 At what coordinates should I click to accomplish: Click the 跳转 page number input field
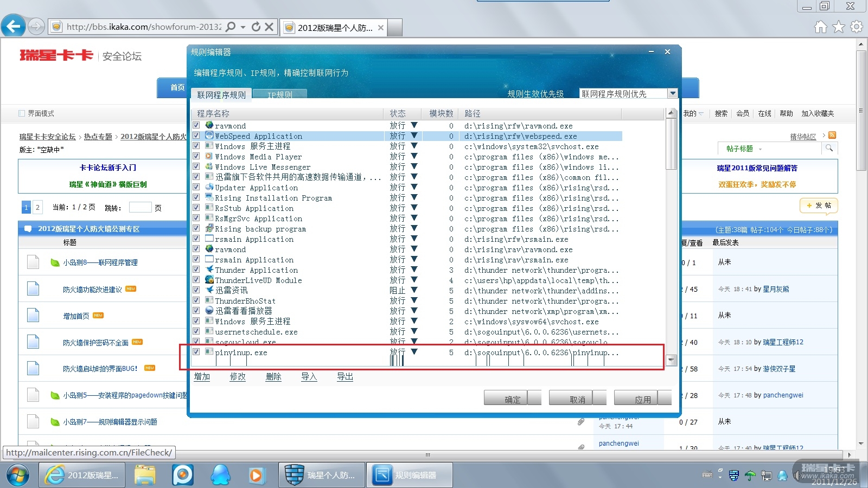point(140,207)
